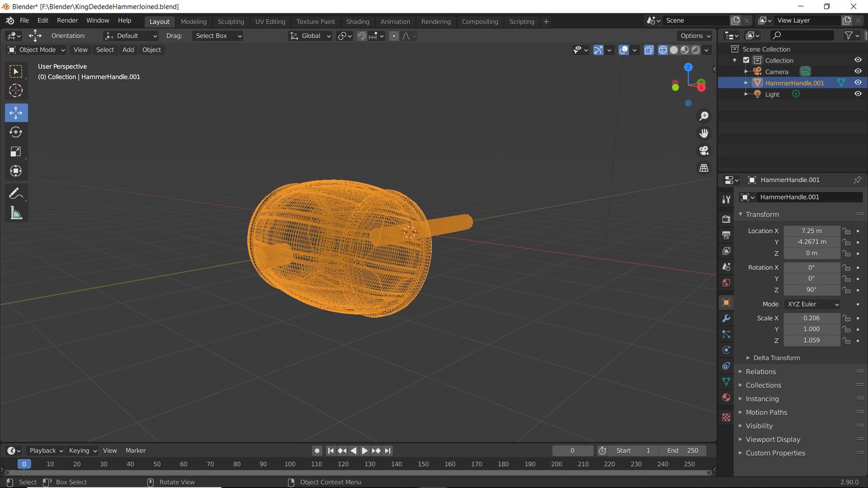Select the Scale tool
Image resolution: width=868 pixels, height=488 pixels.
tap(16, 152)
